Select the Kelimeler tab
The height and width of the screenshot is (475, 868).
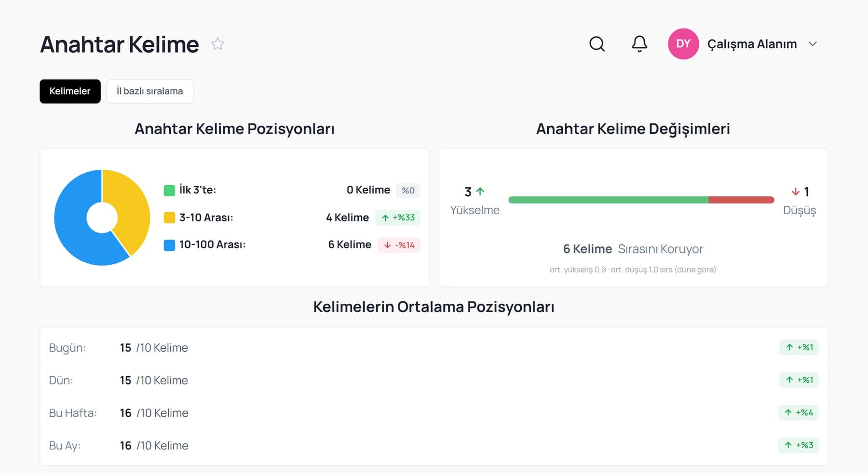70,91
